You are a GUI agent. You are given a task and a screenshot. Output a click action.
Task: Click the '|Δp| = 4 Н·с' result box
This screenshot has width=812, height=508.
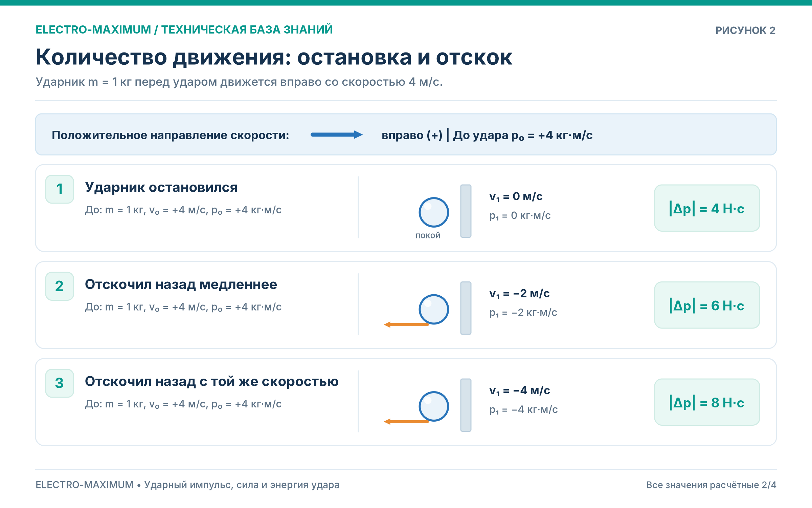(707, 208)
